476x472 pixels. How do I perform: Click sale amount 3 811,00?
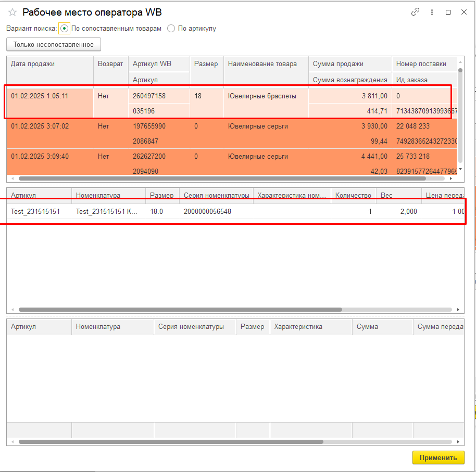[350, 96]
